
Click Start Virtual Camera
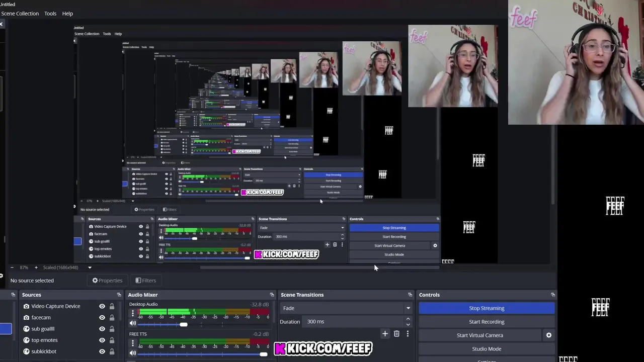pos(479,335)
